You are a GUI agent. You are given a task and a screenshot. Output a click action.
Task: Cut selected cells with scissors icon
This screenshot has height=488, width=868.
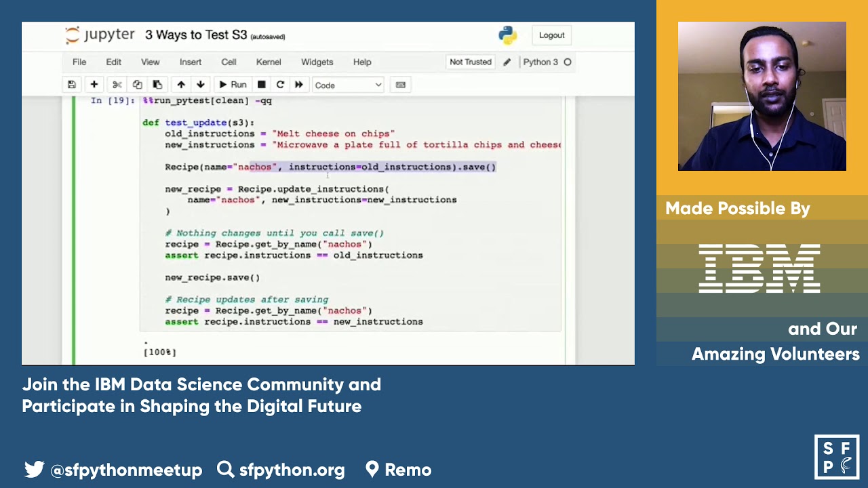pos(117,85)
